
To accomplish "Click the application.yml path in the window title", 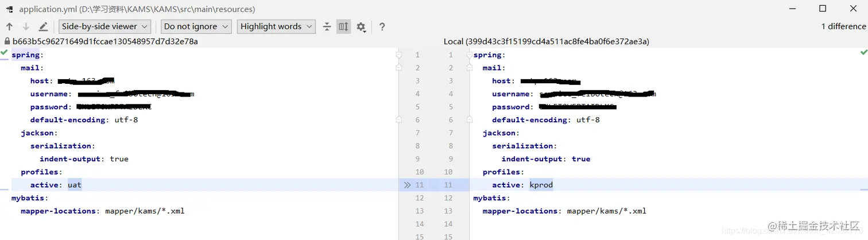I will (137, 9).
